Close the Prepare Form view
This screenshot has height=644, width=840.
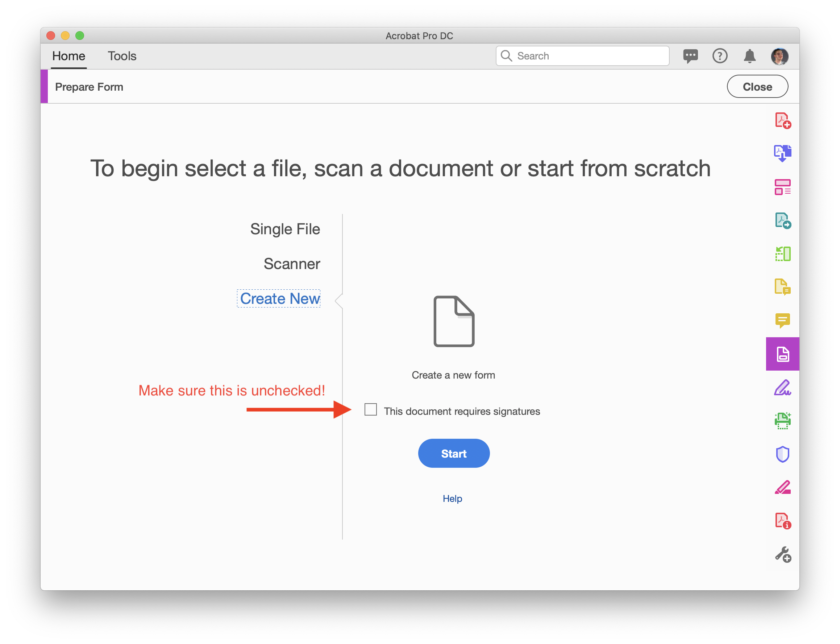[757, 86]
